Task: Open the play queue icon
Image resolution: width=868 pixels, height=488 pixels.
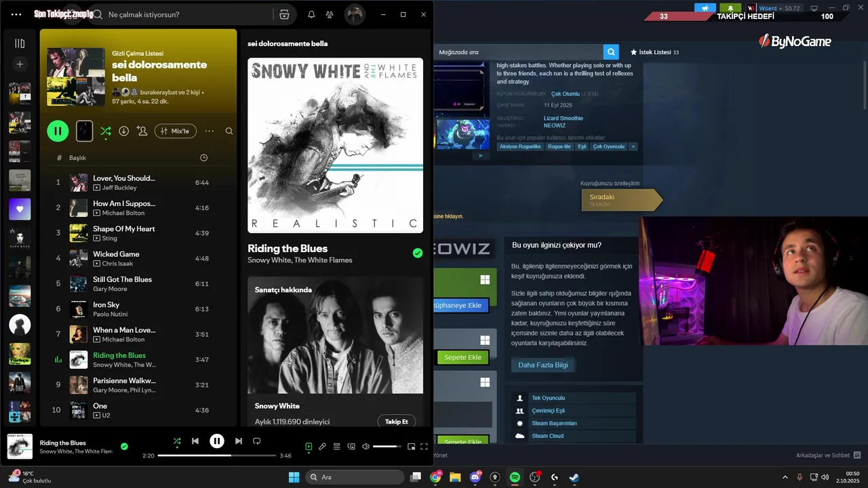Action: tap(336, 447)
